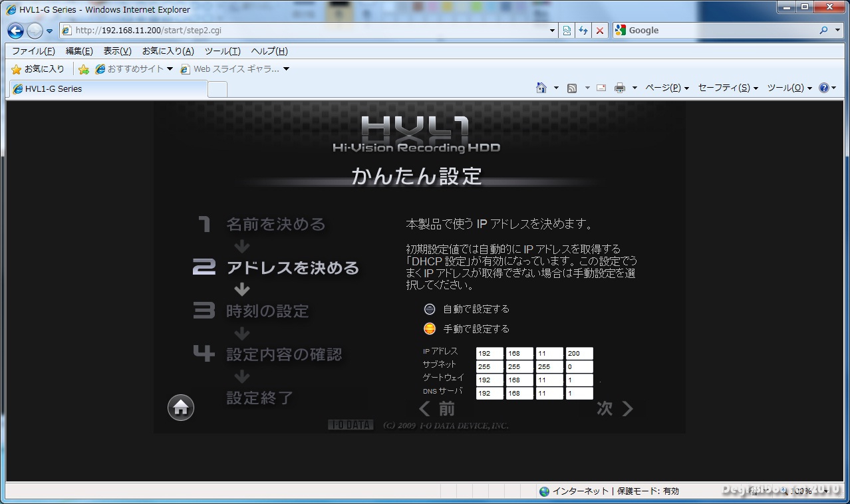Open a new tab with the blank tab button
This screenshot has width=850, height=504.
[217, 88]
